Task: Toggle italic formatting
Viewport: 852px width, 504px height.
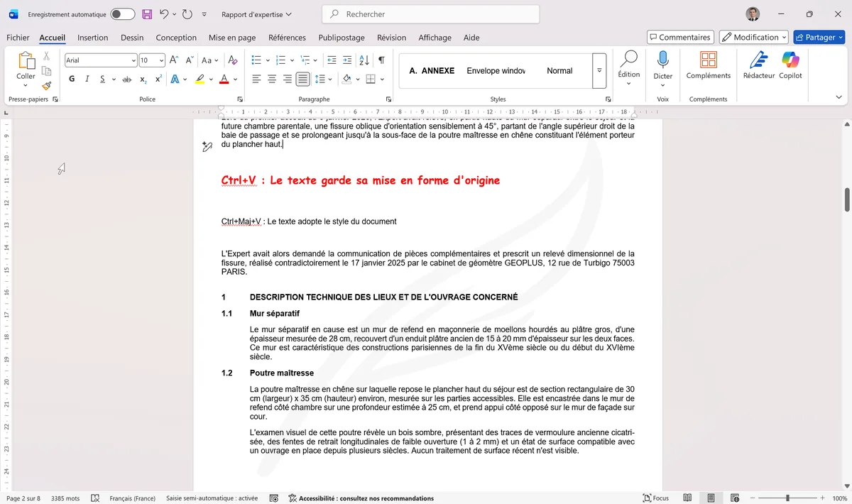Action: click(86, 79)
